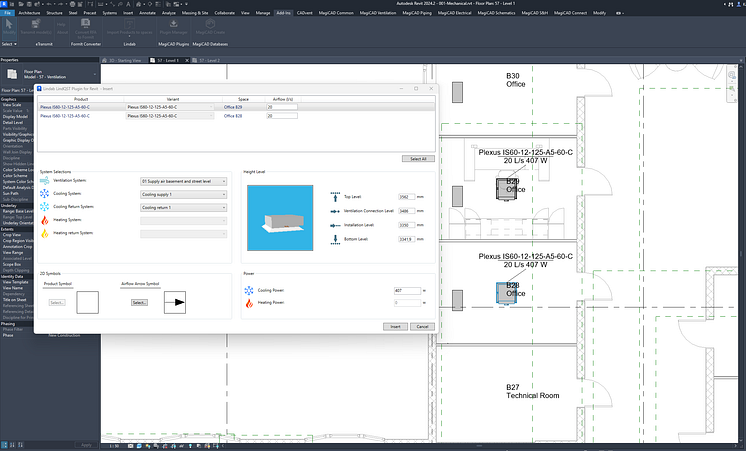Viewport: 746px width, 451px height.
Task: Expand the Select panel dropdown in ribbon
Action: click(x=9, y=44)
